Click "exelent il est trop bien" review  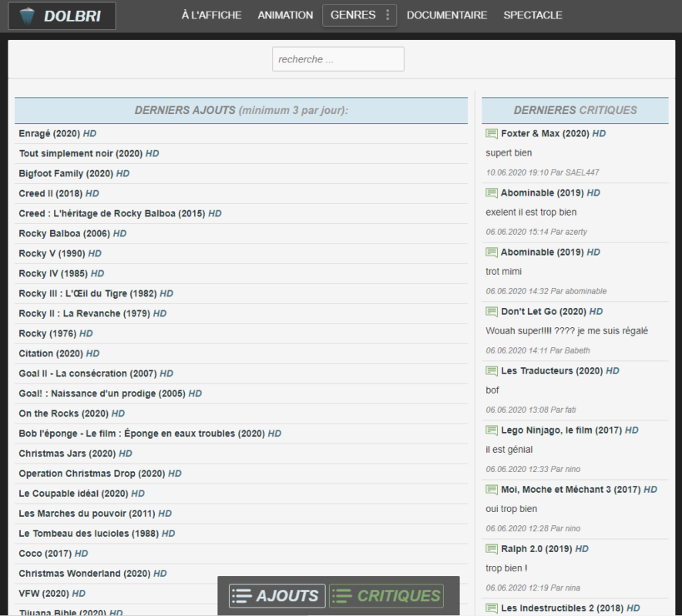pos(531,213)
